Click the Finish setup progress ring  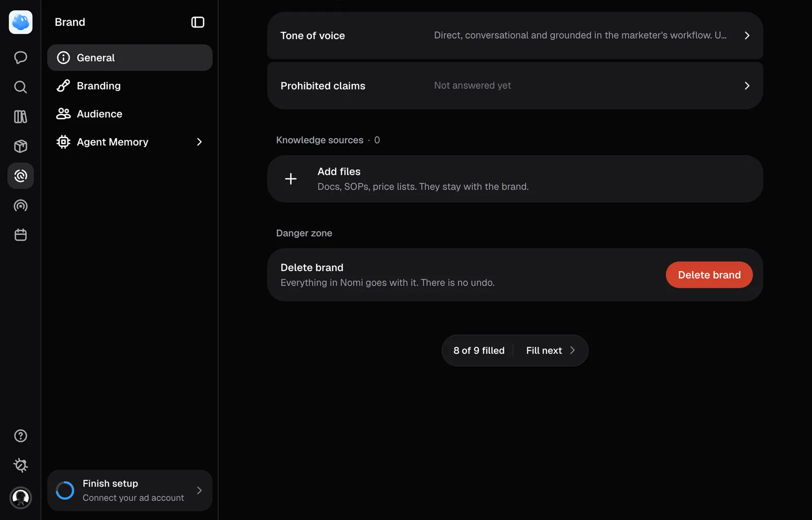coord(65,491)
